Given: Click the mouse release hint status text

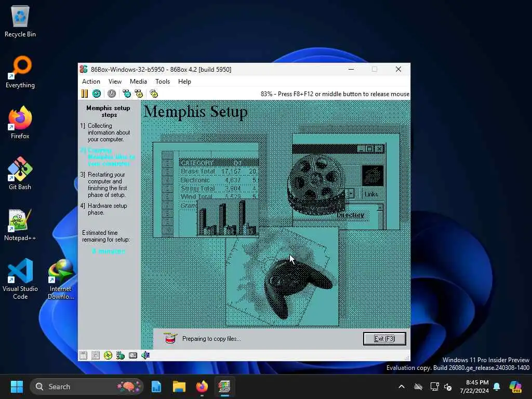Looking at the screenshot, I should pyautogui.click(x=335, y=94).
